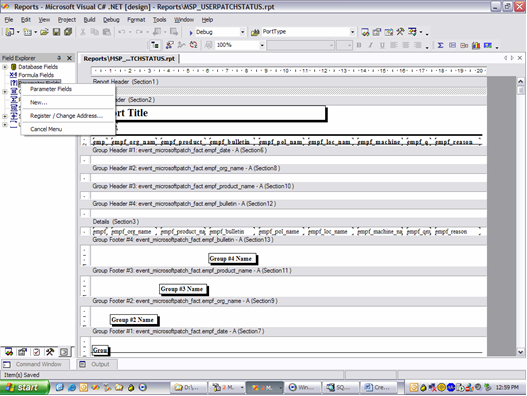
Task: Select Formula Fields in Field Explorer
Action: (36, 75)
